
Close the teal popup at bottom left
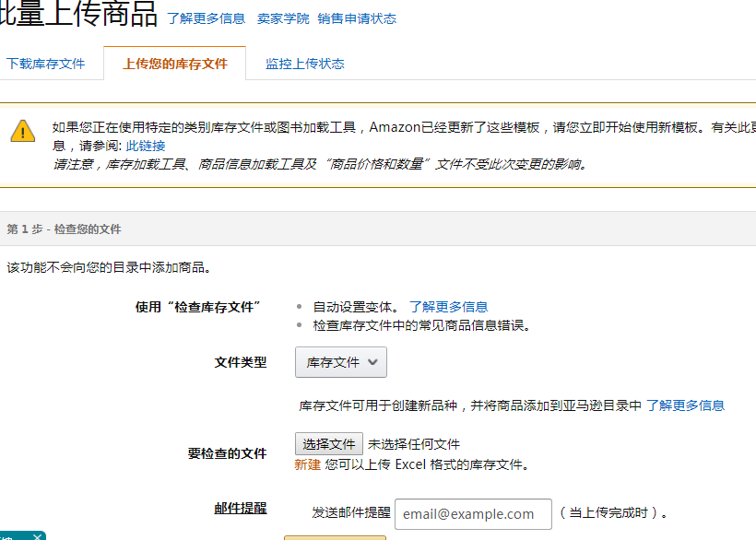coord(36,536)
